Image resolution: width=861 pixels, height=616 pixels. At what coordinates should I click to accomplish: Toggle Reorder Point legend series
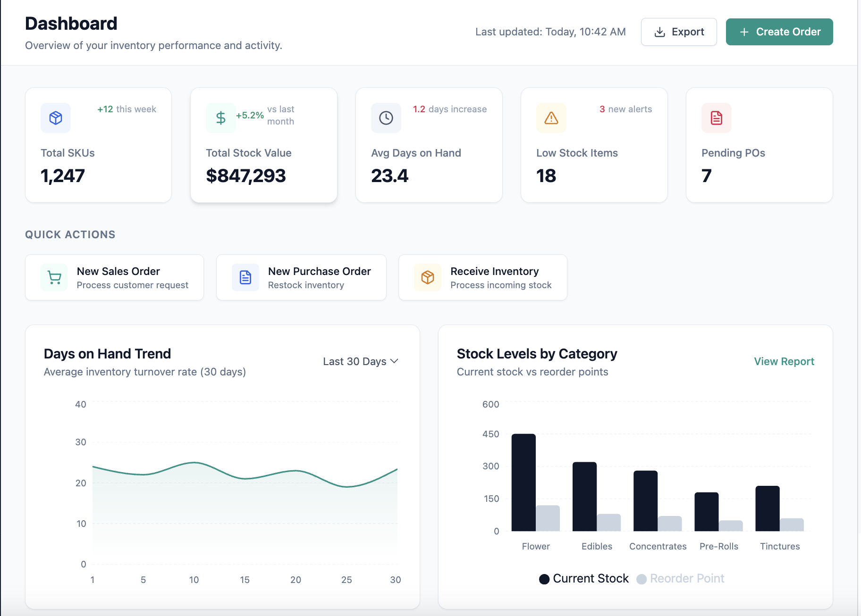(681, 579)
